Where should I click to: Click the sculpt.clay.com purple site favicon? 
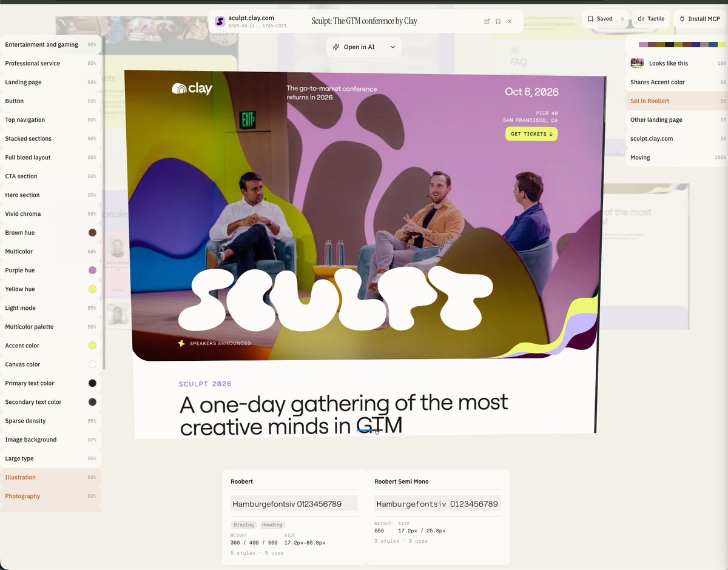coord(220,21)
